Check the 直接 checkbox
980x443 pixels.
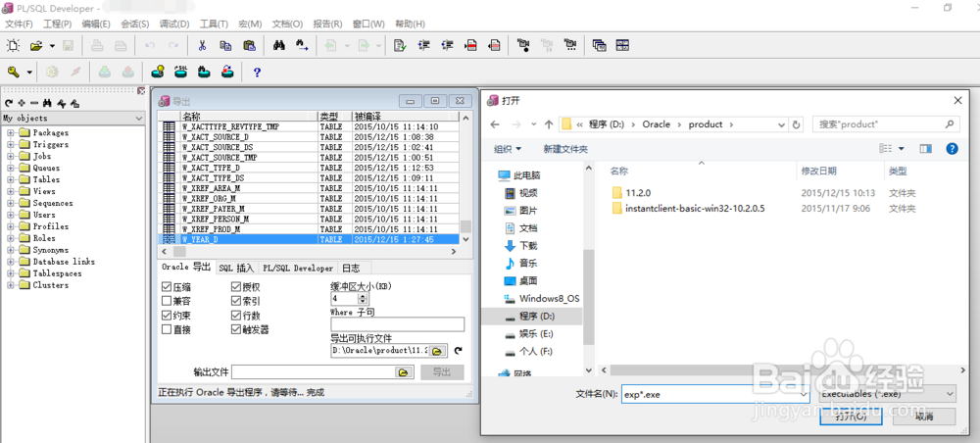[167, 330]
